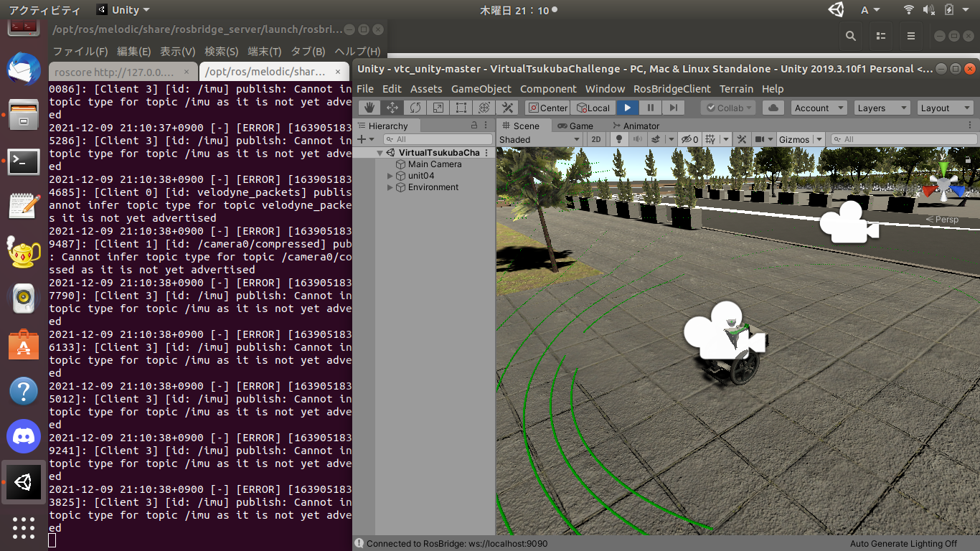Collapse the VirtualTsukubaChallenge scene
This screenshot has width=980, height=551.
click(380, 153)
